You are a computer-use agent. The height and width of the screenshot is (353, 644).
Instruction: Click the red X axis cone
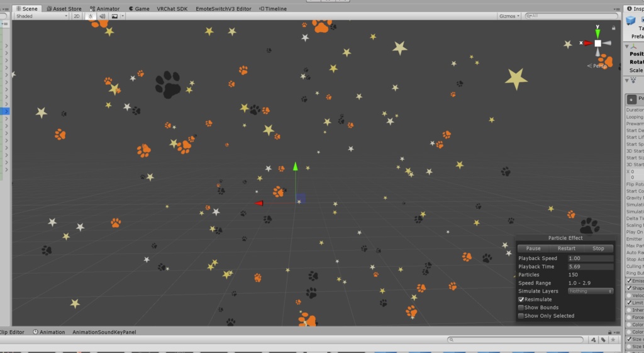(x=588, y=43)
